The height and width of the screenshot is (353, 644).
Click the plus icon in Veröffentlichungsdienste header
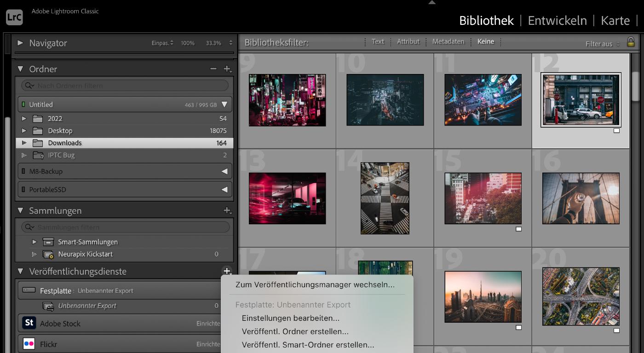(226, 271)
